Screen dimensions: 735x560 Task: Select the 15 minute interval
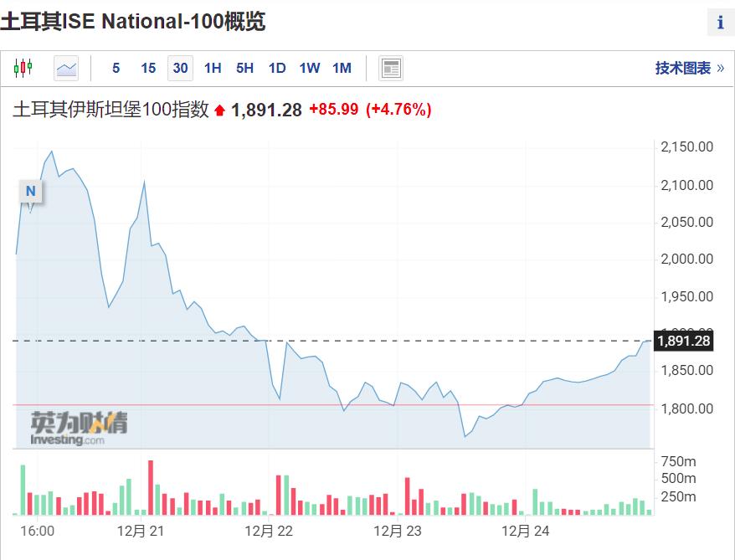[x=148, y=68]
